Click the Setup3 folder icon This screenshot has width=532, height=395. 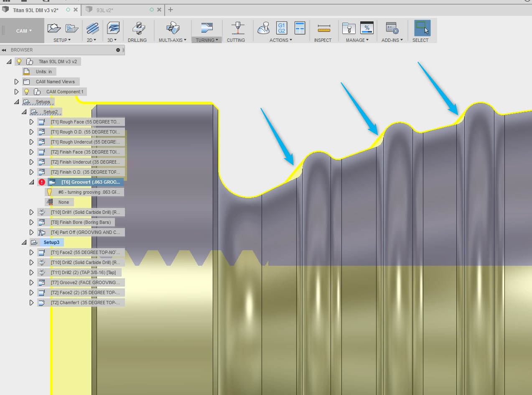34,242
